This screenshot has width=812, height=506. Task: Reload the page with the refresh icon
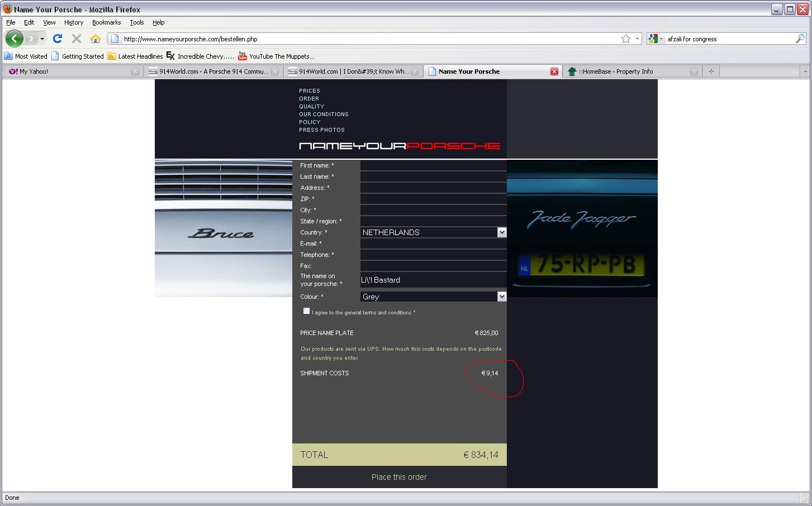click(57, 39)
